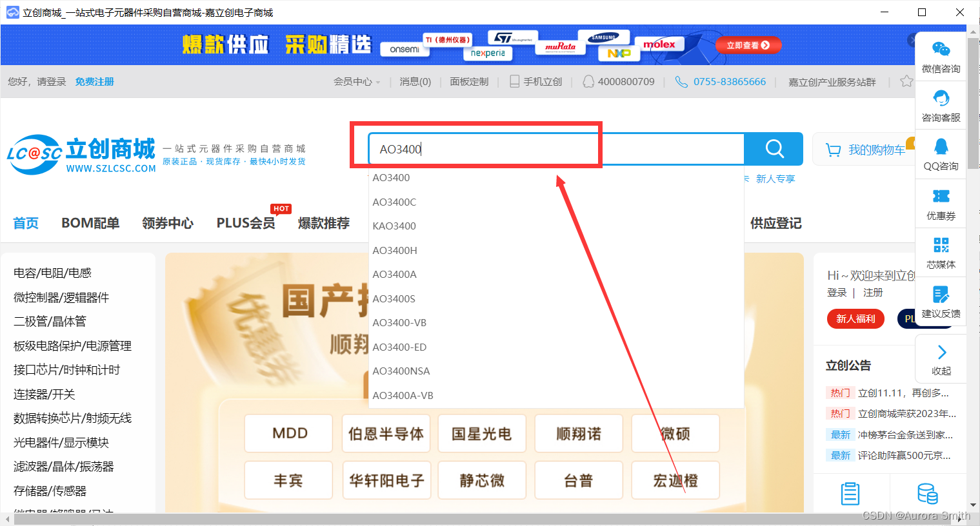980x526 pixels.
Task: Click the shopping cart icon
Action: click(x=834, y=150)
